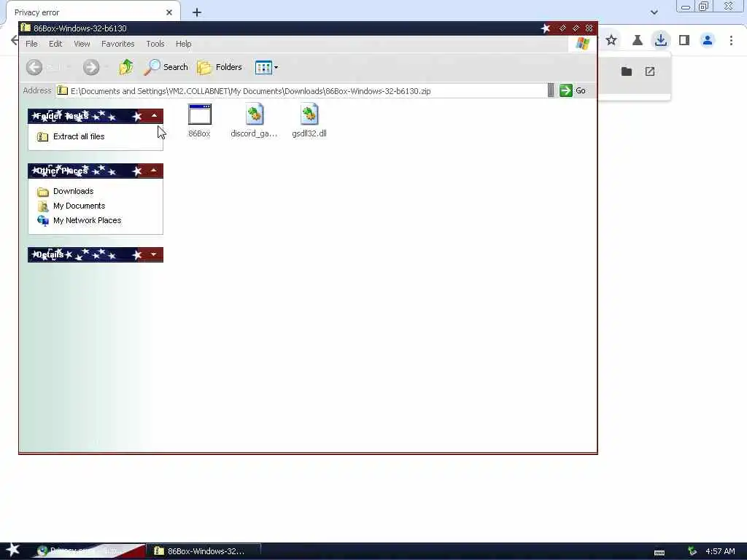The image size is (747, 560).
Task: Click the system tray keyboard icon
Action: pos(659,553)
